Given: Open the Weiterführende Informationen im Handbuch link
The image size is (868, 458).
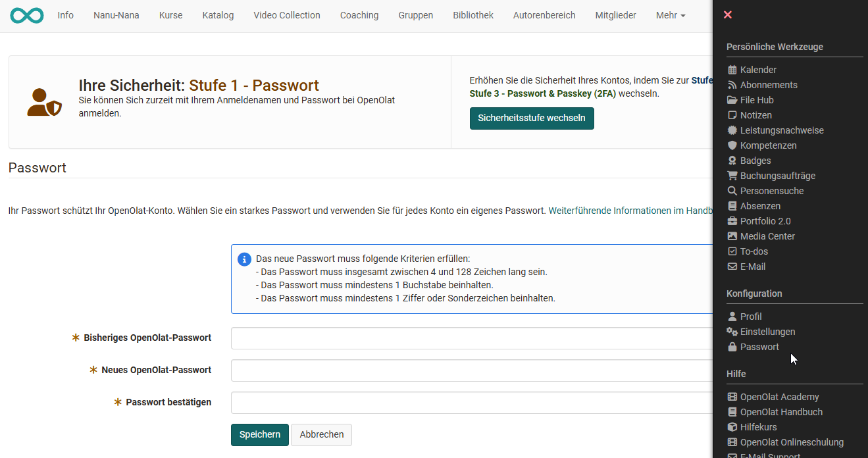Looking at the screenshot, I should [630, 211].
